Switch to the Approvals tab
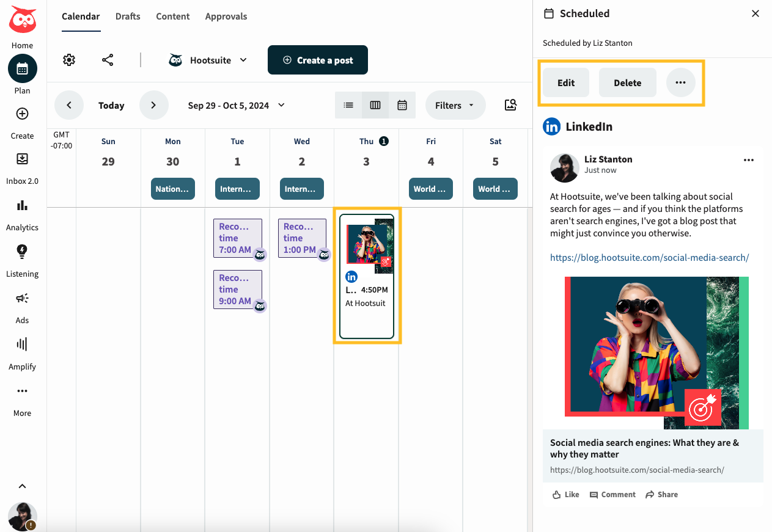This screenshot has height=532, width=772. pos(226,16)
